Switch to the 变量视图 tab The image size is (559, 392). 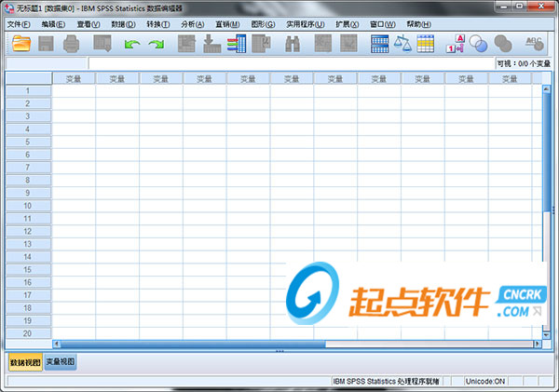click(x=61, y=361)
